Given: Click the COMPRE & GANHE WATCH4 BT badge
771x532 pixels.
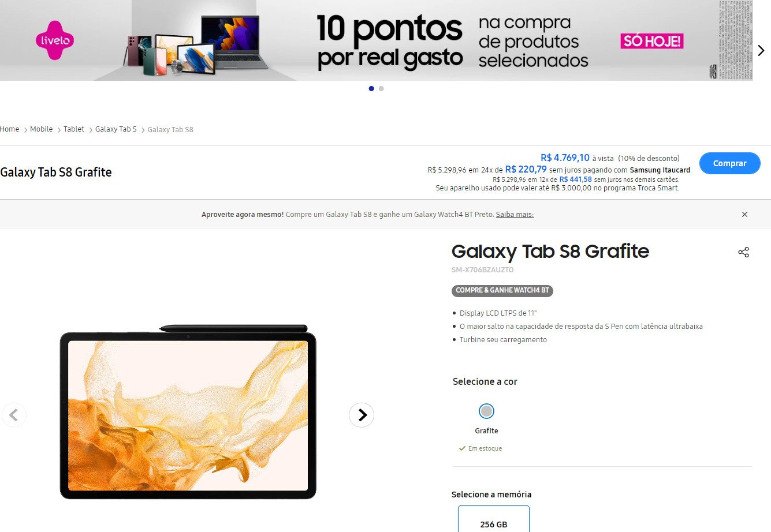Looking at the screenshot, I should point(502,290).
